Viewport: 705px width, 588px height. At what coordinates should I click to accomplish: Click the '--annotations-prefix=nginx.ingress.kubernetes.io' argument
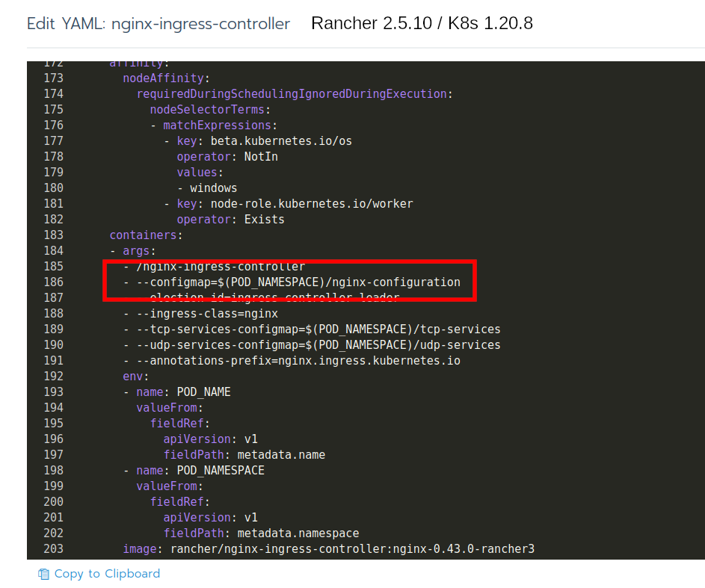pyautogui.click(x=298, y=361)
